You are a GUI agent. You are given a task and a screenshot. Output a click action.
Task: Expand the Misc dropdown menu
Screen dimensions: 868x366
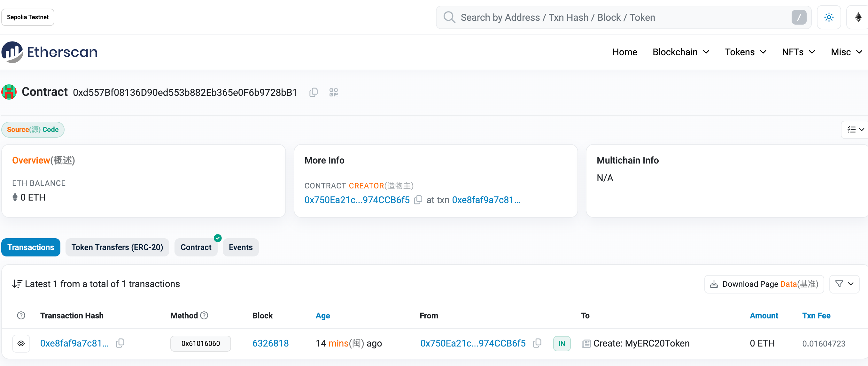click(847, 52)
